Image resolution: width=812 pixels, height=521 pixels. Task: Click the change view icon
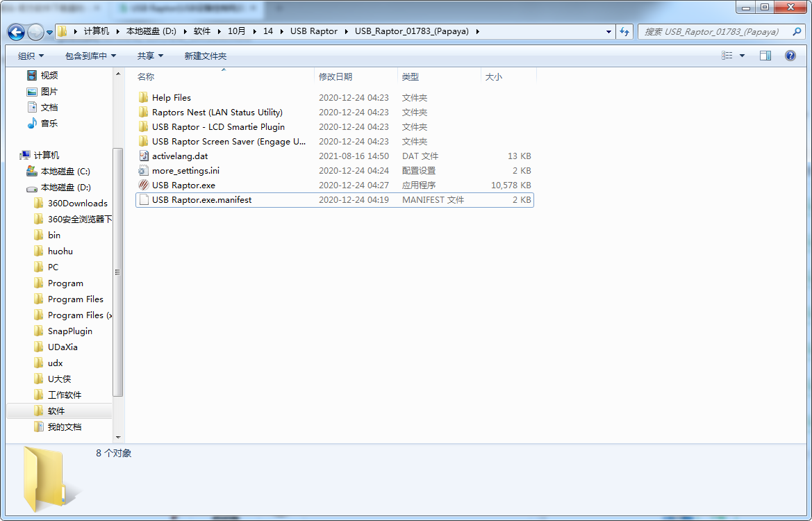pyautogui.click(x=727, y=56)
